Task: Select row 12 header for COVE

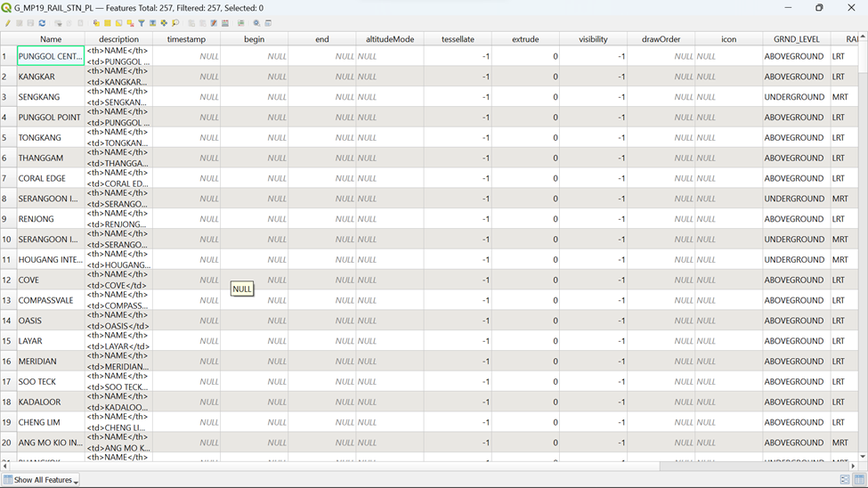Action: pyautogui.click(x=8, y=281)
